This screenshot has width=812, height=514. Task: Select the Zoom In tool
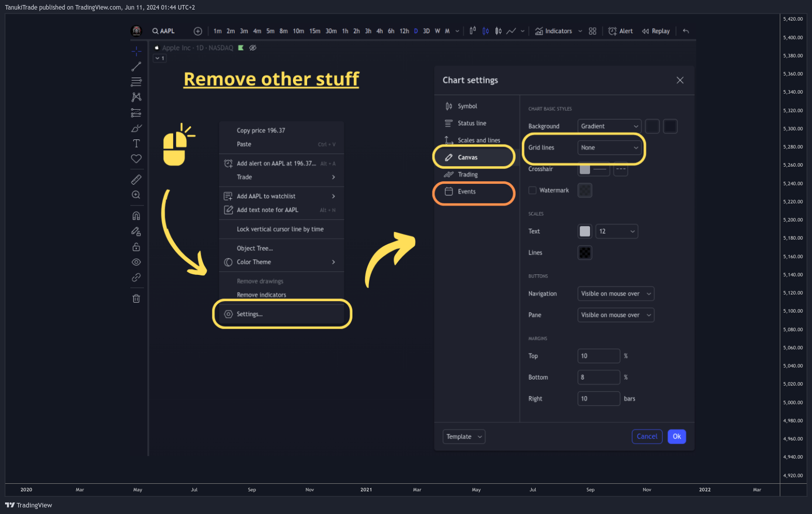pos(136,195)
